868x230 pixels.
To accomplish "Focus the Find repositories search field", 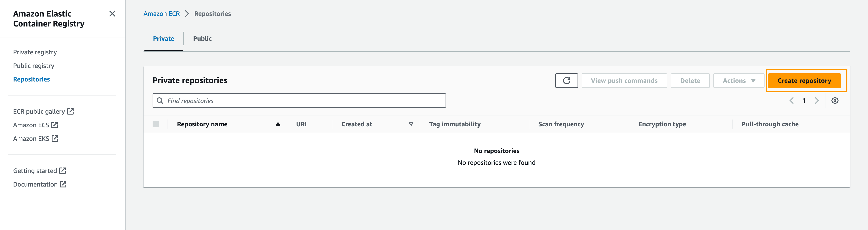I will click(x=299, y=101).
